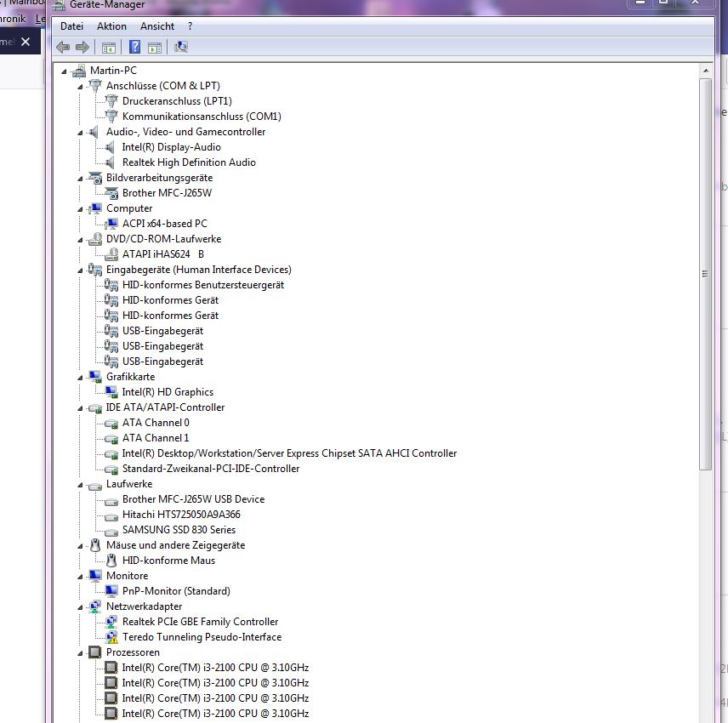Image resolution: width=728 pixels, height=723 pixels.
Task: Open the Help toolbar icon
Action: (x=134, y=47)
